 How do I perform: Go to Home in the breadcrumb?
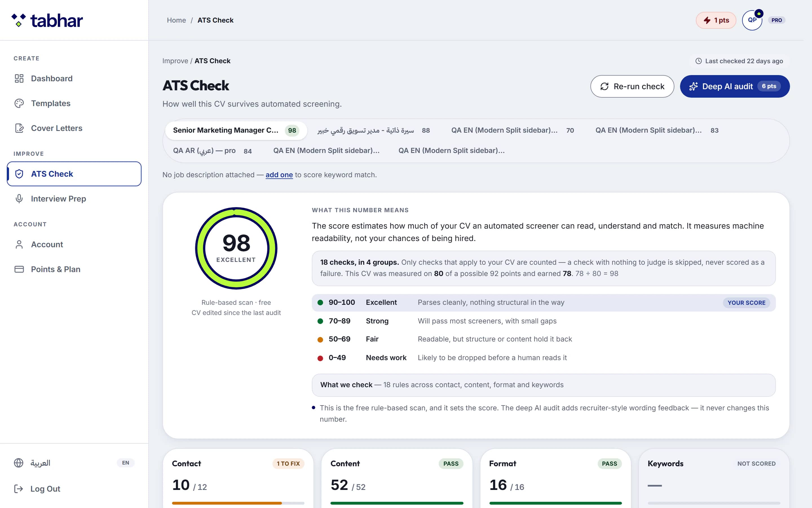click(x=176, y=20)
